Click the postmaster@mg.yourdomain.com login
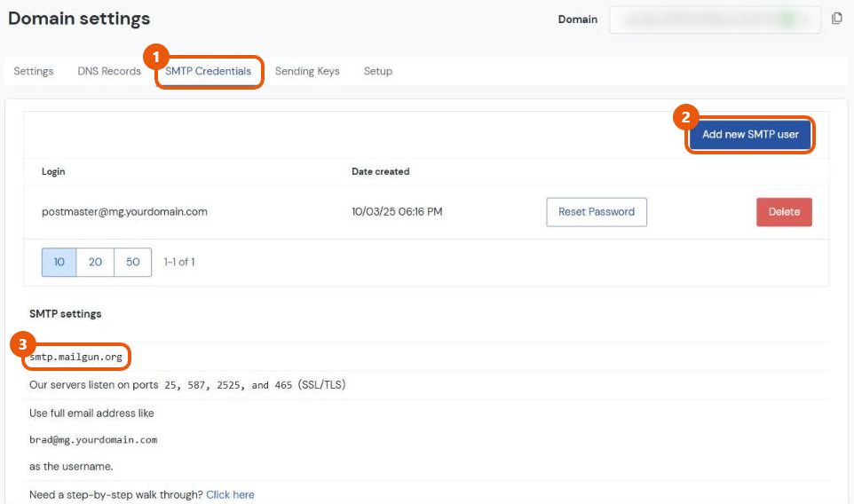 [x=124, y=212]
